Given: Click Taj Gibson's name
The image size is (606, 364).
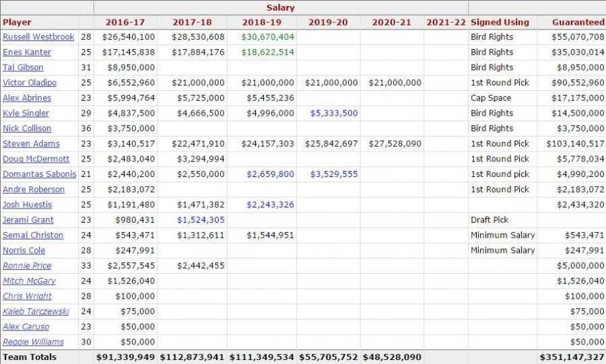Looking at the screenshot, I should pos(23,67).
